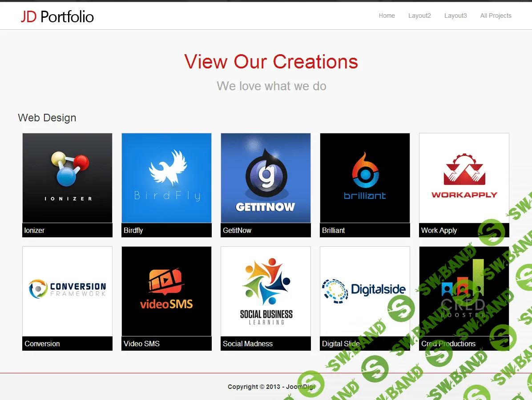View the GetitNow portfolio item
Viewport: 532px width, 400px height.
click(266, 178)
